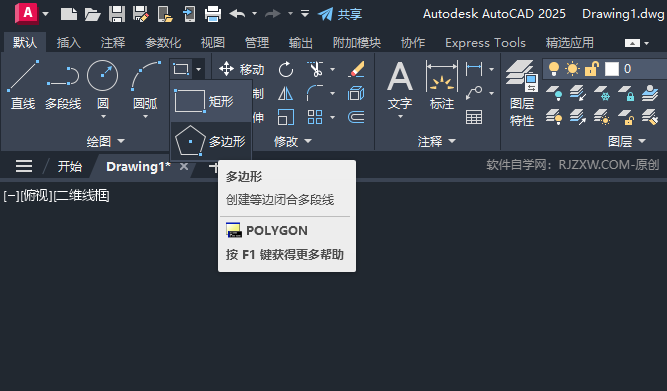Switch to the Insert ribbon tab
667x391 pixels.
68,43
